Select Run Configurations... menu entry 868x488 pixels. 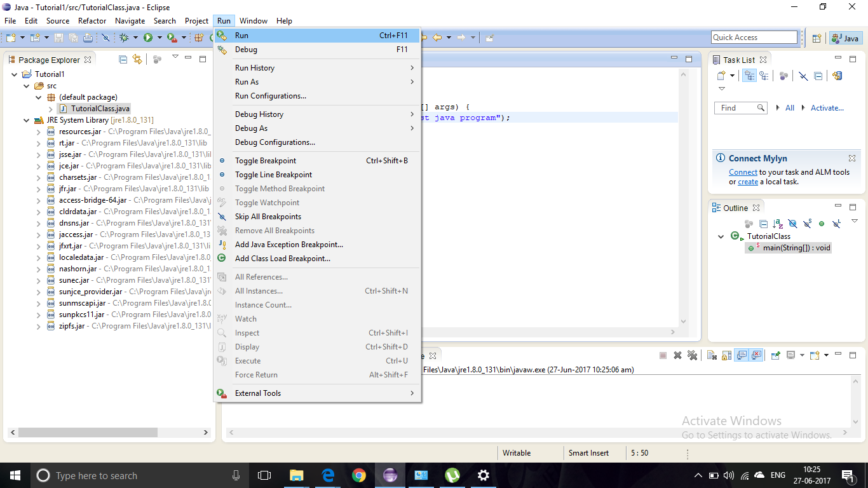(x=316, y=96)
